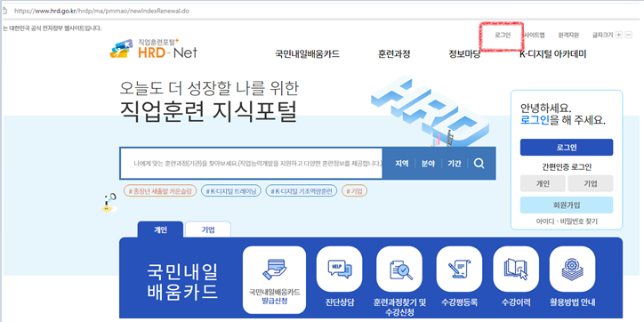Image resolution: width=644 pixels, height=322 pixels.
Task: Open the 국민내일배움카드 menu
Action: [x=307, y=53]
